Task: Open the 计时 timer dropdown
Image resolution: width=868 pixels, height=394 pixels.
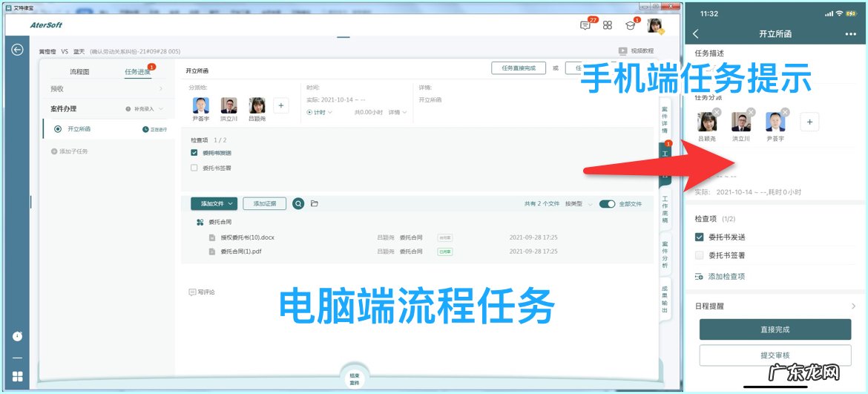Action: [x=320, y=112]
